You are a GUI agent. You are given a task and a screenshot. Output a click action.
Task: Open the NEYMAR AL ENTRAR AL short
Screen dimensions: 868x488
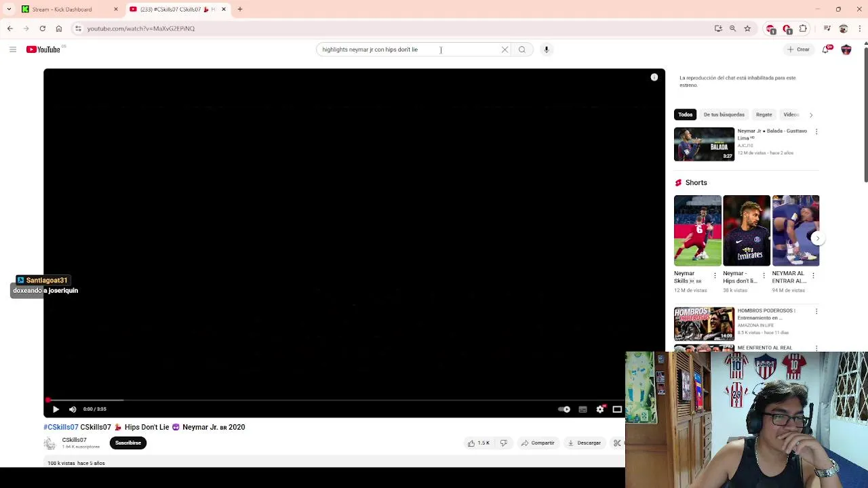tap(795, 230)
